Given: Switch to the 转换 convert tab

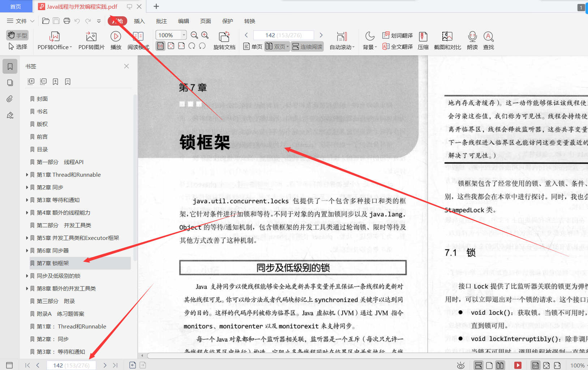Looking at the screenshot, I should (x=250, y=21).
